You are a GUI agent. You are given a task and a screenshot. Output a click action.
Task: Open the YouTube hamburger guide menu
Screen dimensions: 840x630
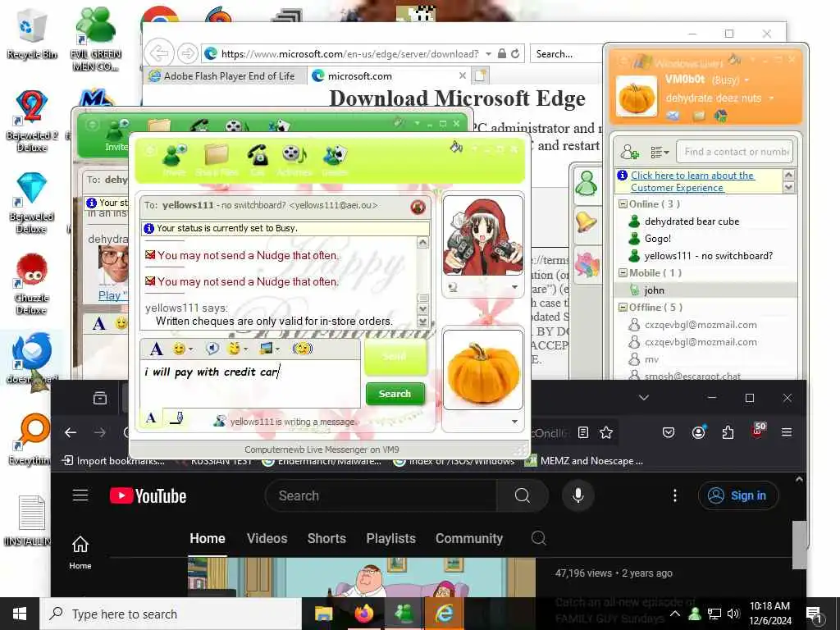(80, 495)
